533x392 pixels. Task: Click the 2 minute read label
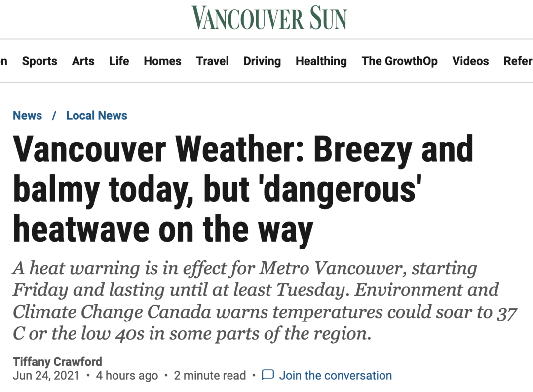[210, 376]
